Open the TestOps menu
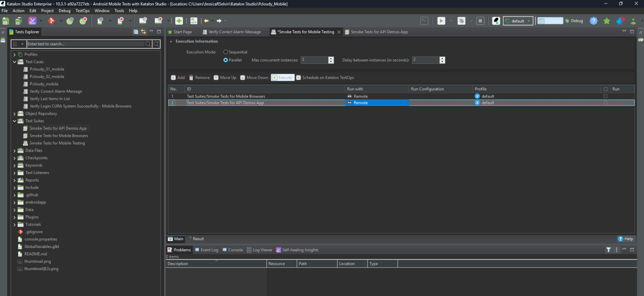This screenshot has height=296, width=644. 82,11
